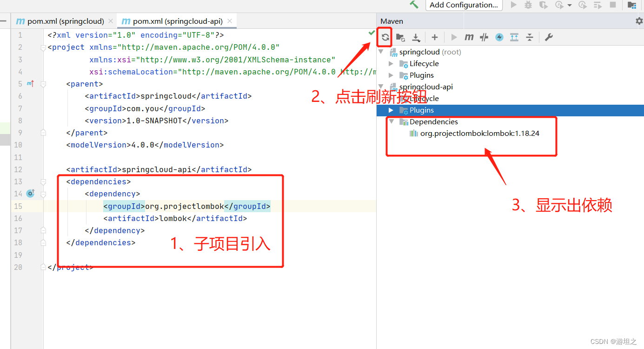Viewport: 644px width, 349px height.
Task: Collapse the springcloud-api Maven node
Action: pos(382,87)
